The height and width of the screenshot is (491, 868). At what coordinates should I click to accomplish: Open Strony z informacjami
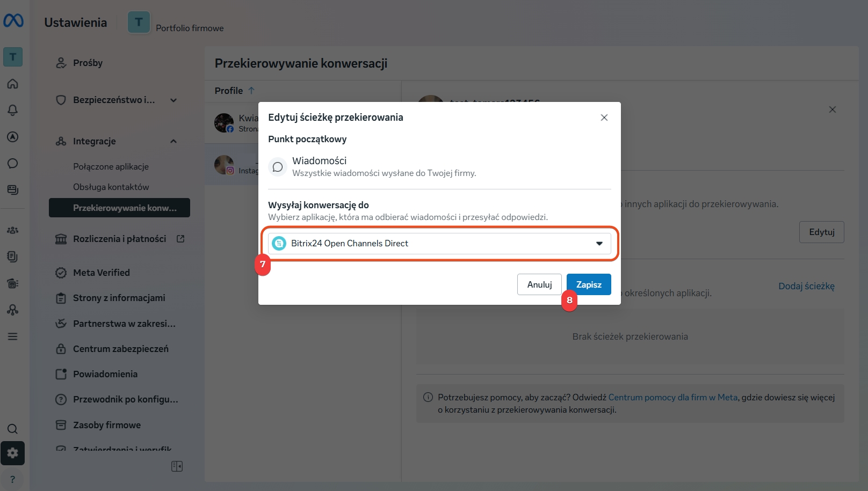coord(119,298)
